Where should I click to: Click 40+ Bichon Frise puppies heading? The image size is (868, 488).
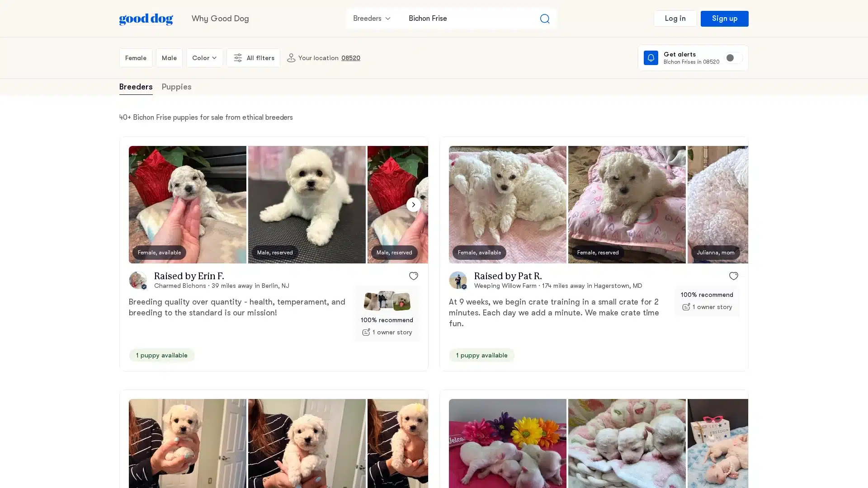click(206, 117)
